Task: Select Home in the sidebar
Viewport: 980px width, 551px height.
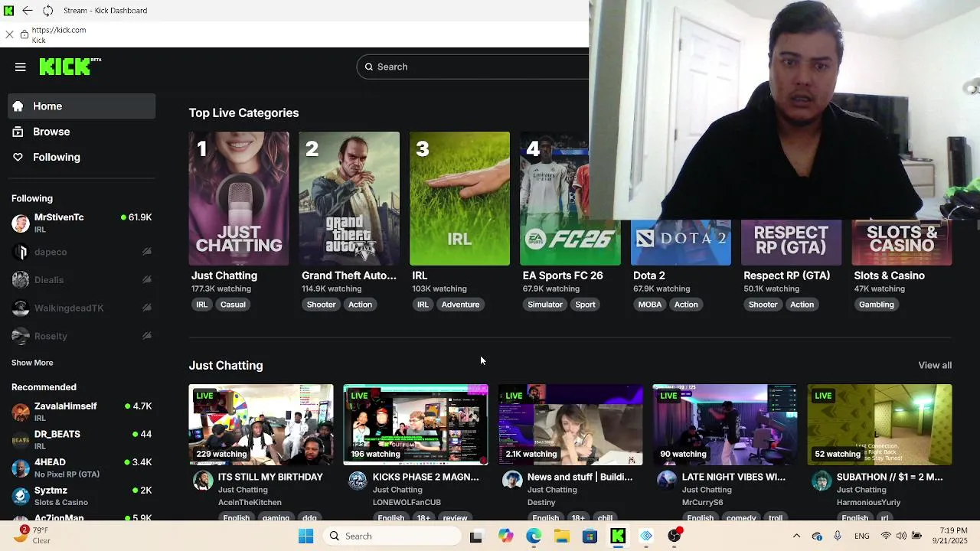Action: [81, 106]
